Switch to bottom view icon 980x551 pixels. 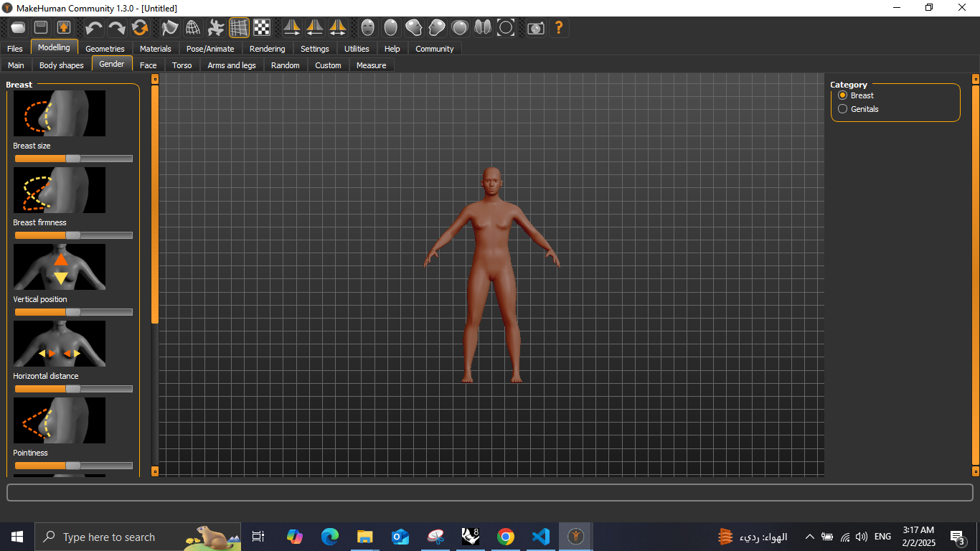[x=483, y=28]
